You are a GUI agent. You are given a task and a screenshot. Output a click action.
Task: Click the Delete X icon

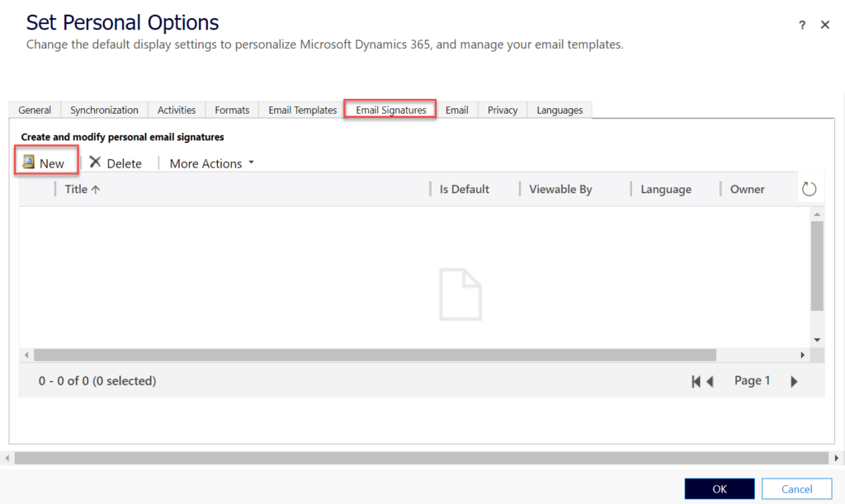[96, 163]
